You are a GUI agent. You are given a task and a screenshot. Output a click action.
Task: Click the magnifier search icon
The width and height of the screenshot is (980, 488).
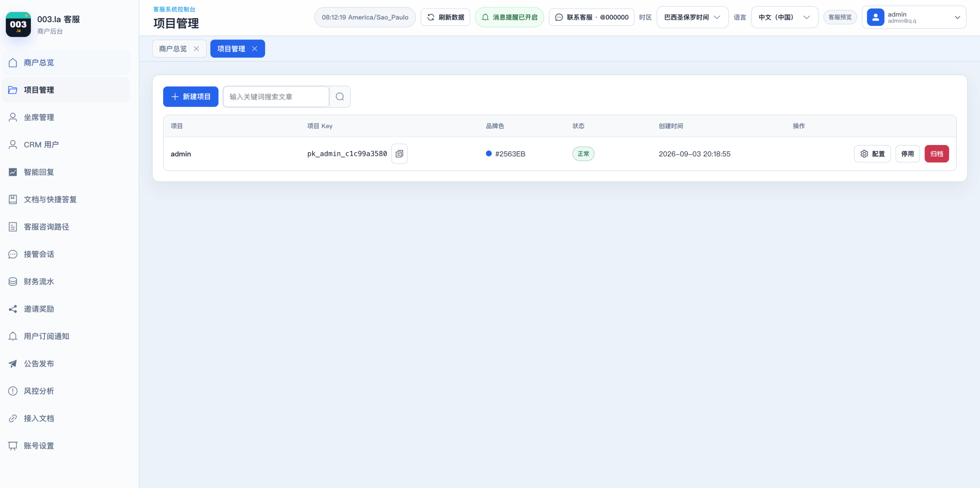(340, 96)
